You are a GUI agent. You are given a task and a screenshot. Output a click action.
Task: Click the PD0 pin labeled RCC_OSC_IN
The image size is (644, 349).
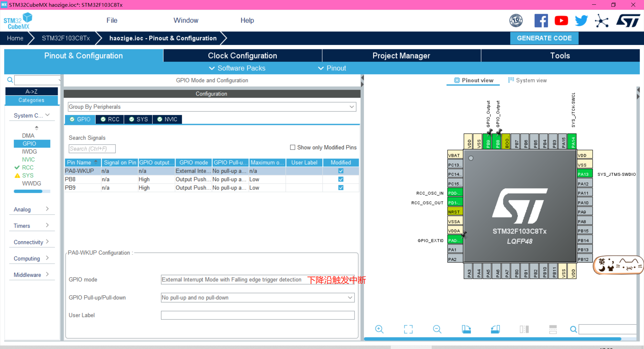pyautogui.click(x=455, y=193)
